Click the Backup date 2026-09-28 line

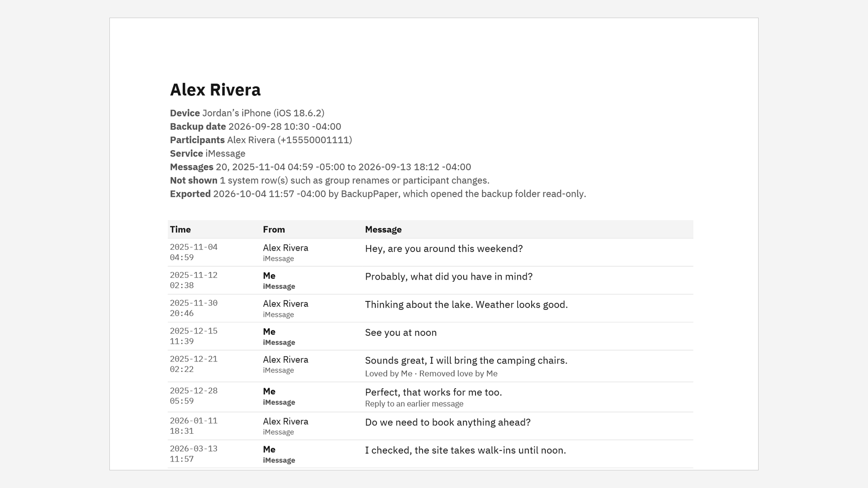(x=255, y=127)
